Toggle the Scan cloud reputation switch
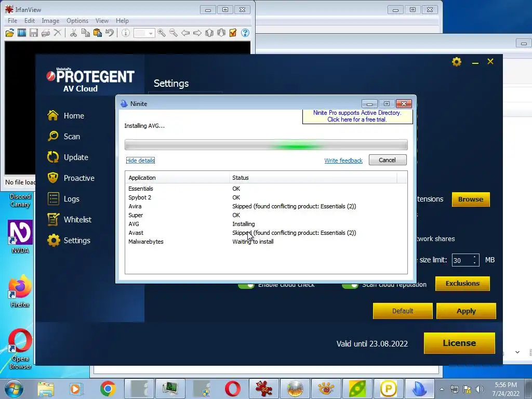Screen dimensions: 532x399 (350, 286)
